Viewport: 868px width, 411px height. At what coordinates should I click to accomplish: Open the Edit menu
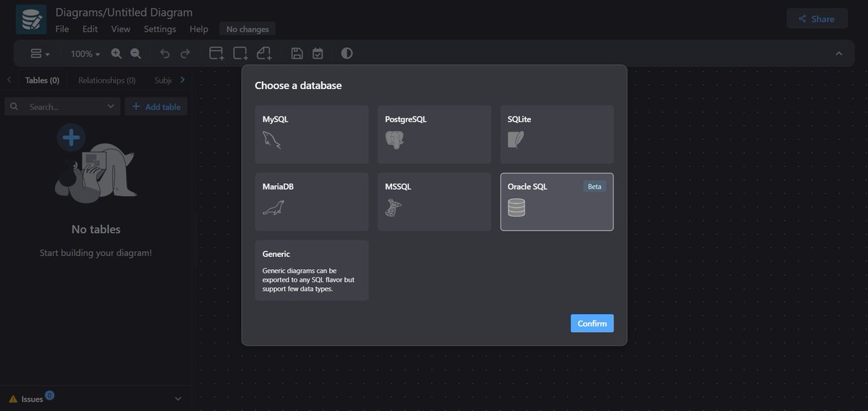click(90, 29)
